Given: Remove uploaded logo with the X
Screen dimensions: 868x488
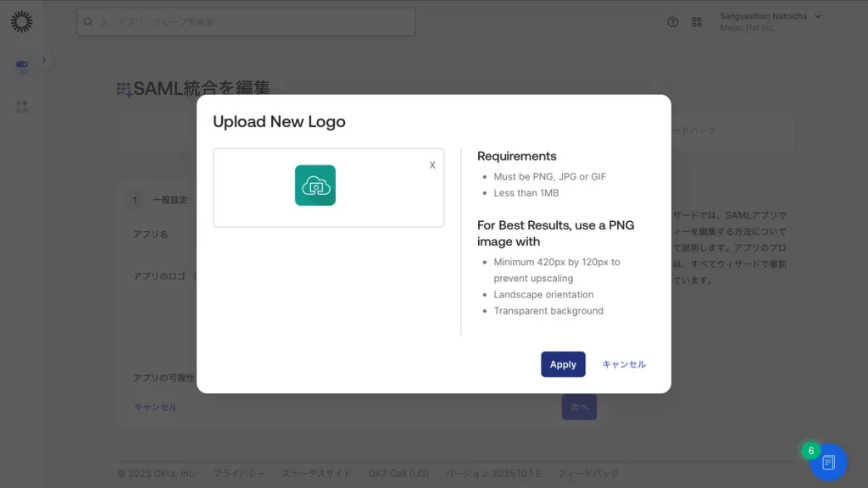Looking at the screenshot, I should click(432, 165).
